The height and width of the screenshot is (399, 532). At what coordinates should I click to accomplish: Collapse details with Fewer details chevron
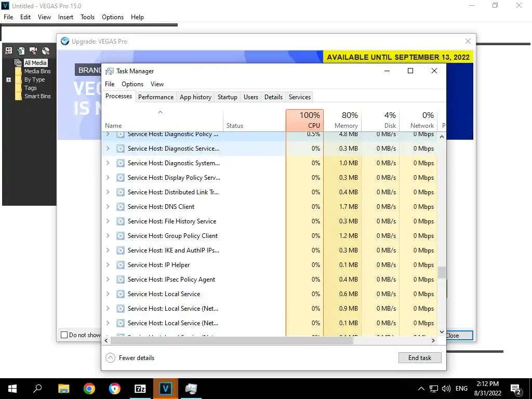pos(110,358)
